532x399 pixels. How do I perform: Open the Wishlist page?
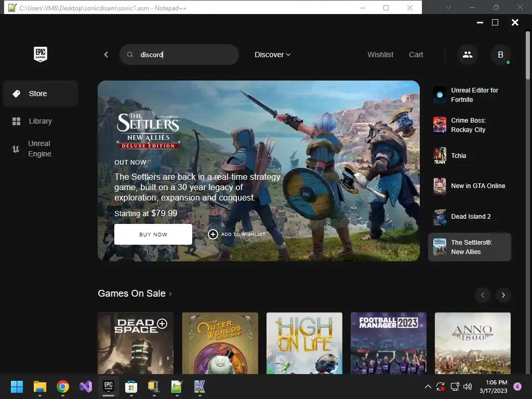[380, 55]
